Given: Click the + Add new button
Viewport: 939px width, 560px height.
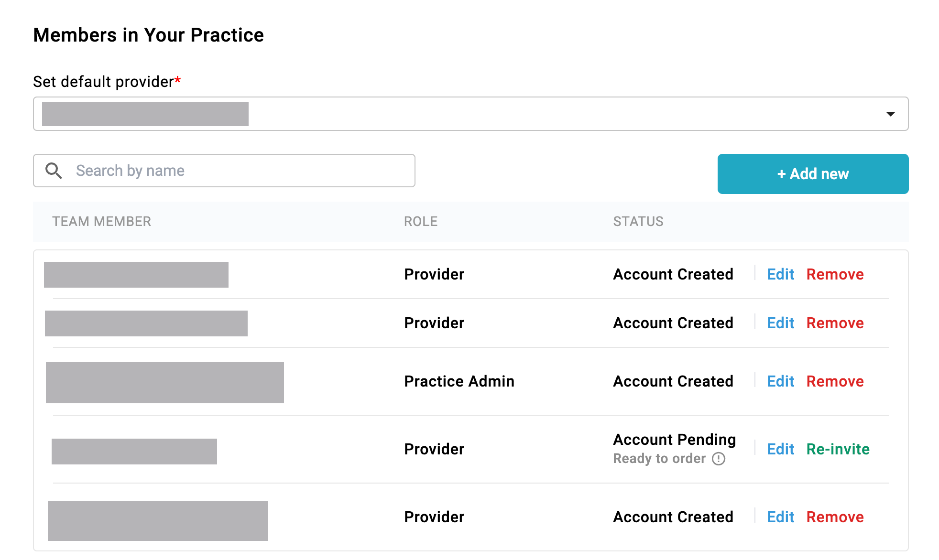Looking at the screenshot, I should click(812, 174).
